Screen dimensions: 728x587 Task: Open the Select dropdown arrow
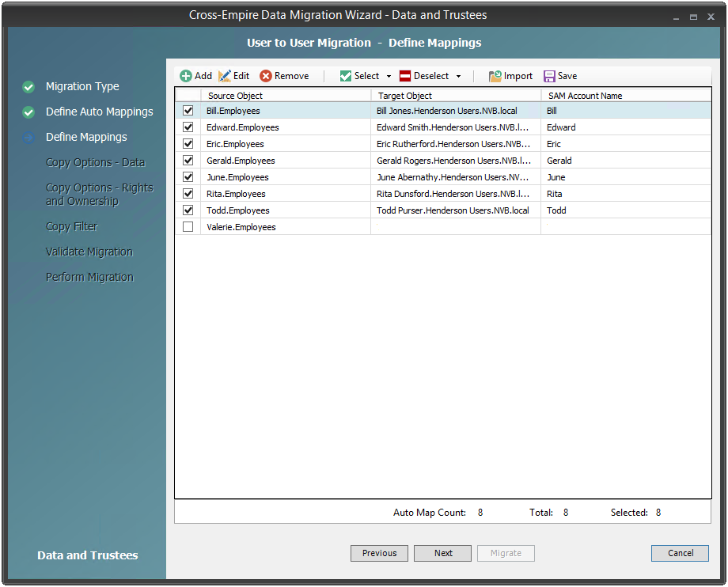389,77
